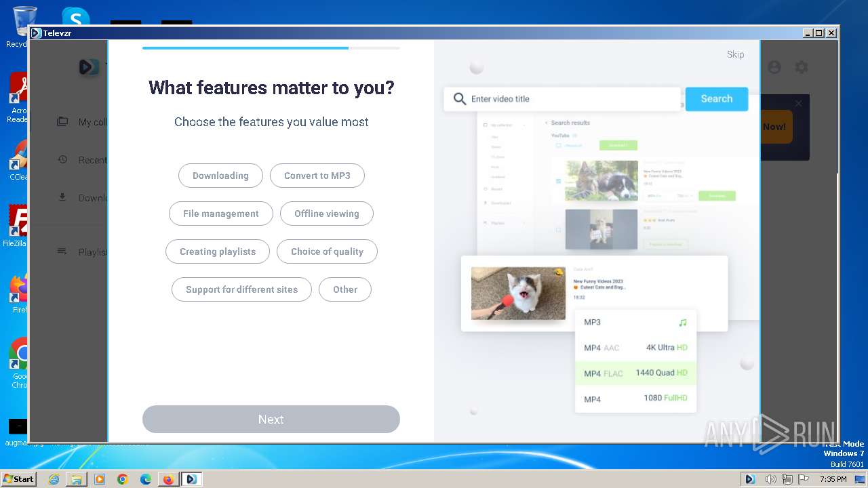Viewport: 868px width, 488px height.
Task: Enable Support for different sites chip
Action: coord(241,289)
